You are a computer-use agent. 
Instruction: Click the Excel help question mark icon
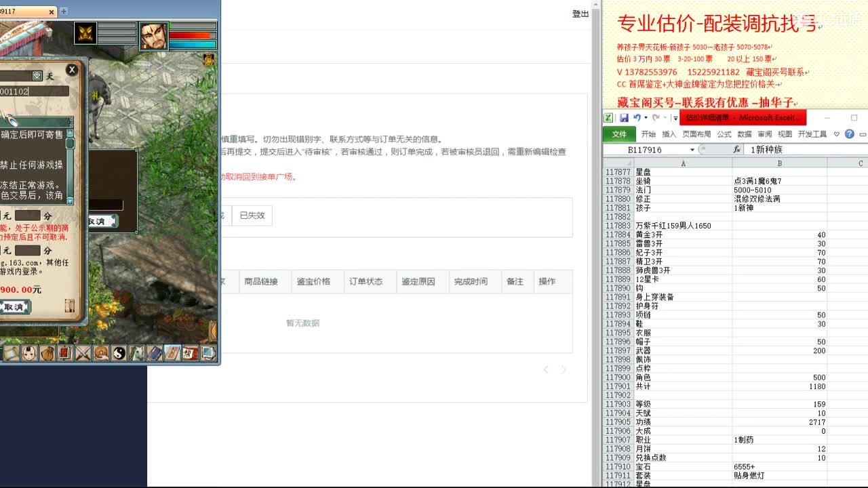[850, 134]
